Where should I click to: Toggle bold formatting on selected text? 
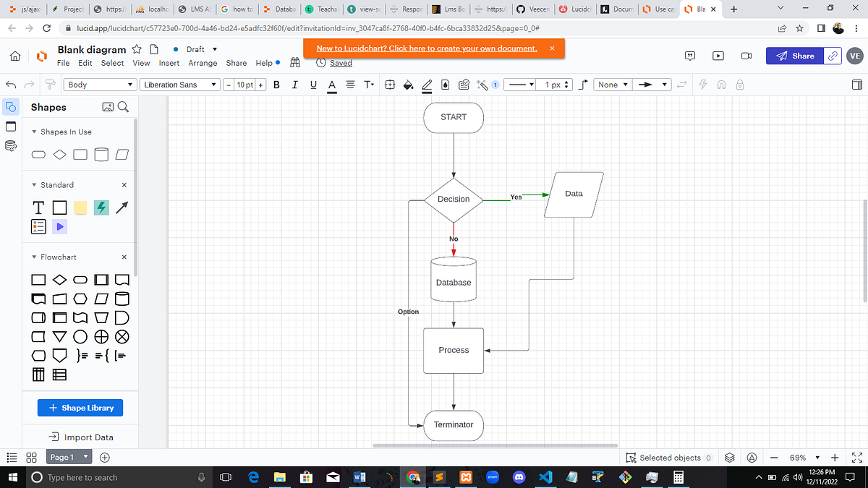coord(276,85)
